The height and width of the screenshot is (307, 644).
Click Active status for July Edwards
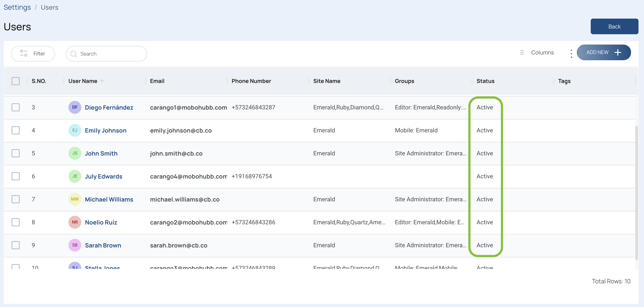click(x=485, y=176)
